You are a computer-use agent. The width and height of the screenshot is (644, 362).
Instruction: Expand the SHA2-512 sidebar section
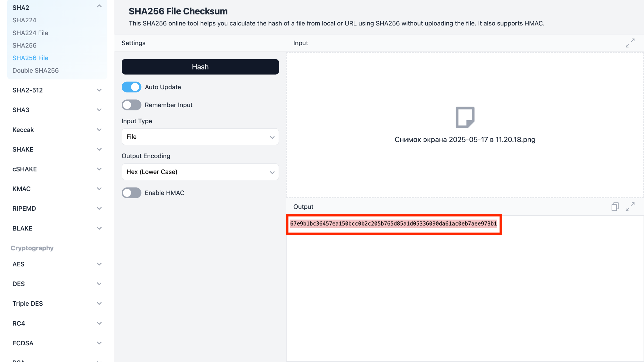point(99,90)
